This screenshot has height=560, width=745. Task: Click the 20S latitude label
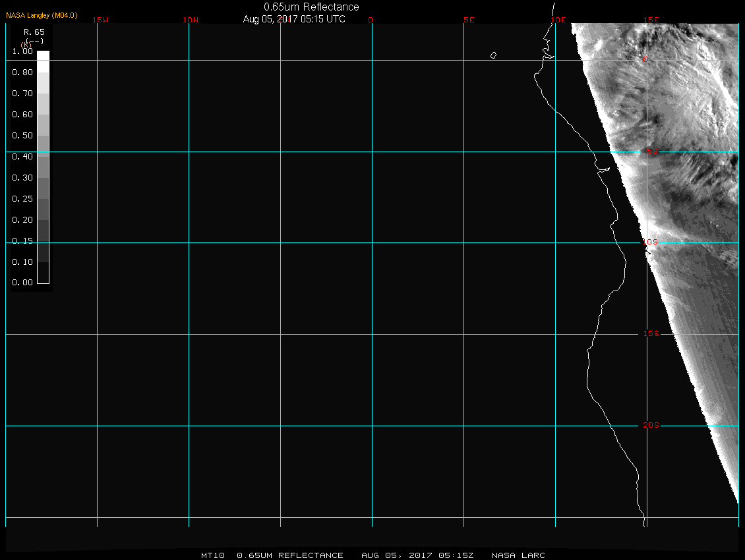pos(651,426)
